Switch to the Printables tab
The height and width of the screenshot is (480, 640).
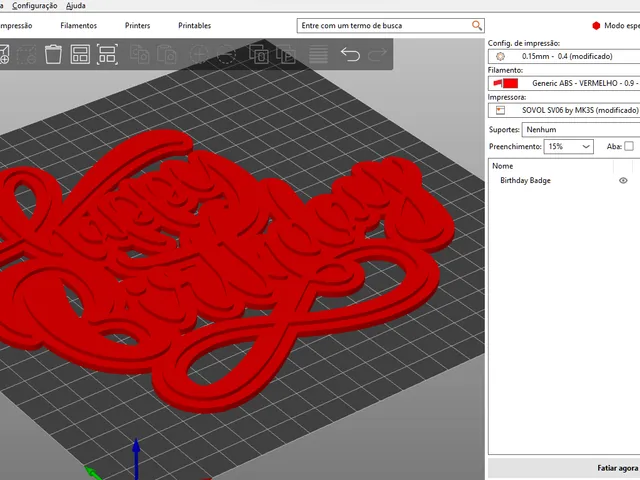[x=195, y=25]
